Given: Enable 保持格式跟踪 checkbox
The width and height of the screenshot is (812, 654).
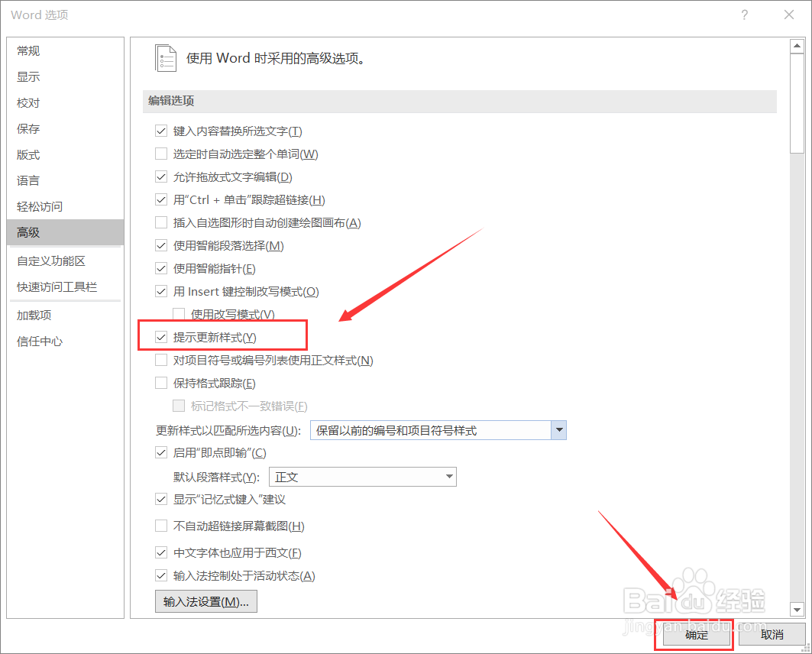Looking at the screenshot, I should coord(161,383).
